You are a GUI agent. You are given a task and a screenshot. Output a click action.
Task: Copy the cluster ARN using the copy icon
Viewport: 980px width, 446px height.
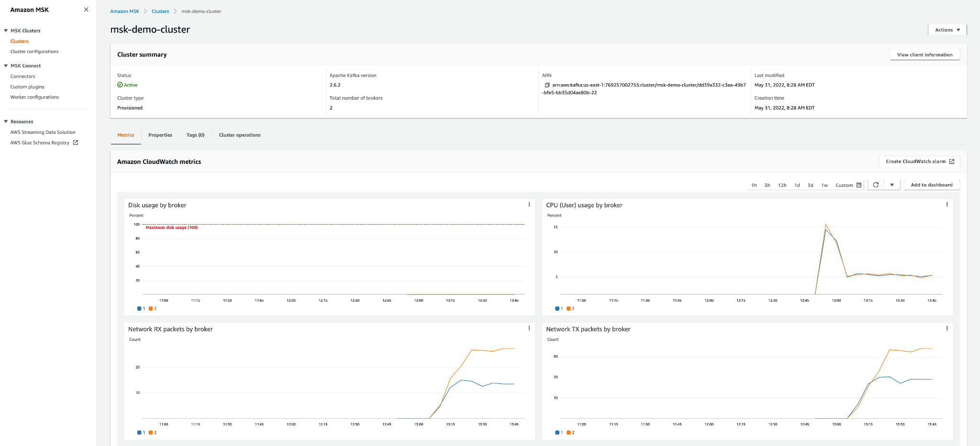coord(547,85)
